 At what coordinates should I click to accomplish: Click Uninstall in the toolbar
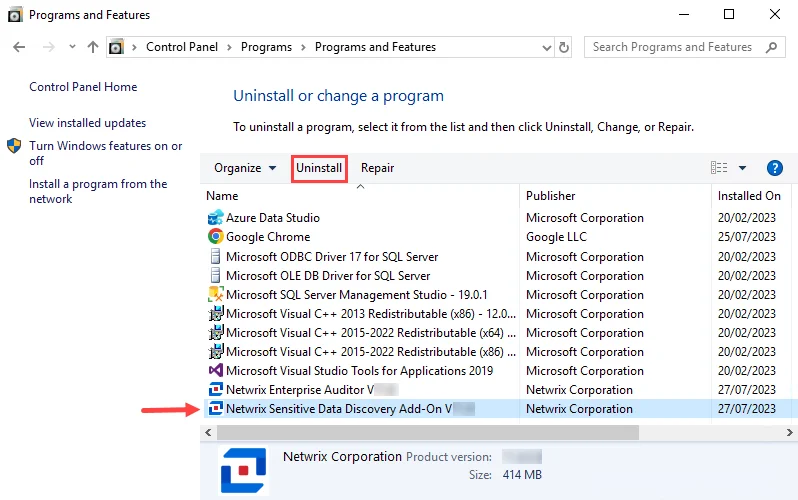319,168
